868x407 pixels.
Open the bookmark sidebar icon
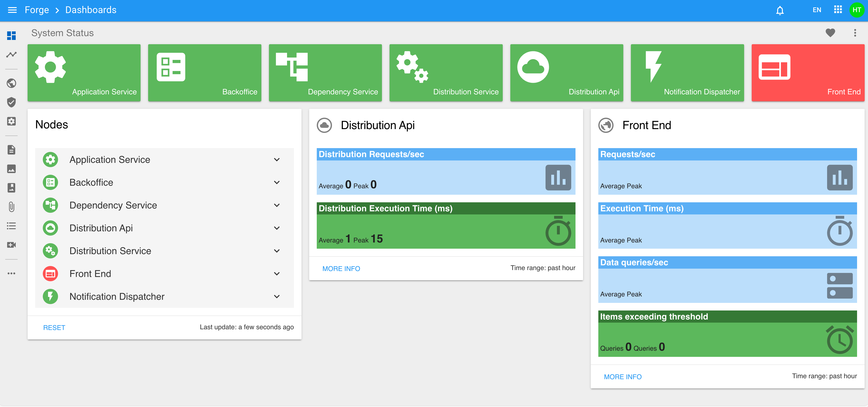tap(11, 188)
